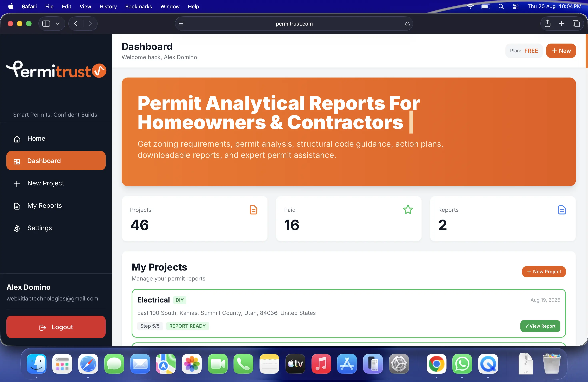588x382 pixels.
Task: Open the Reports 2 stat card
Action: (503, 219)
